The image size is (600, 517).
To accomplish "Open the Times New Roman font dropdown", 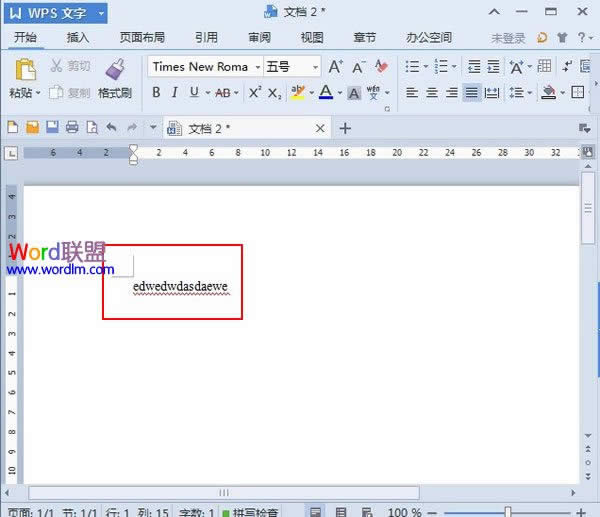I will (x=257, y=67).
